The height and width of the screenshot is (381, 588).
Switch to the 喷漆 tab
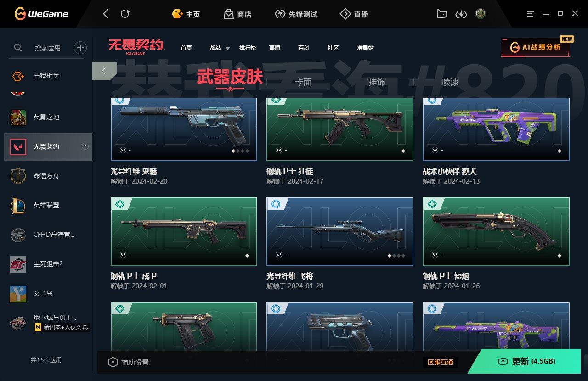point(450,82)
